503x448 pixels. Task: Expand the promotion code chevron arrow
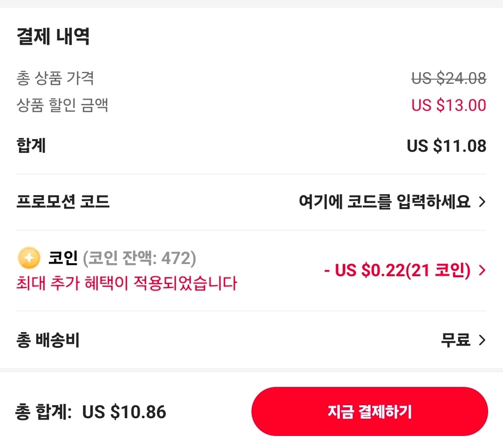coord(482,202)
